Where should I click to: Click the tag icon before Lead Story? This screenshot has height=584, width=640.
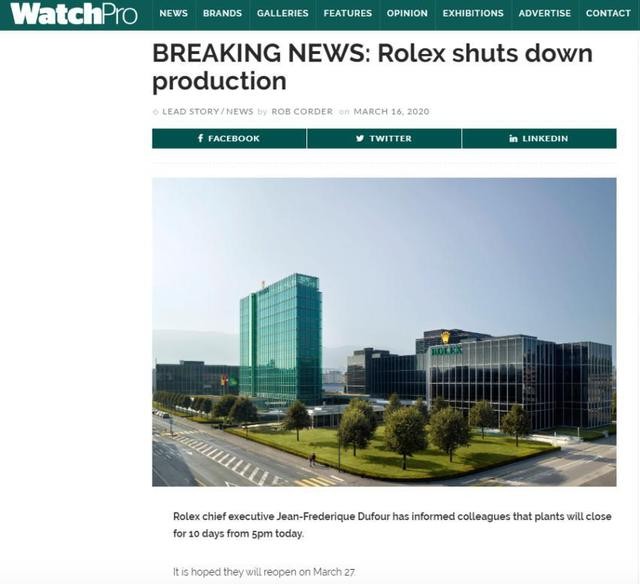pyautogui.click(x=156, y=112)
